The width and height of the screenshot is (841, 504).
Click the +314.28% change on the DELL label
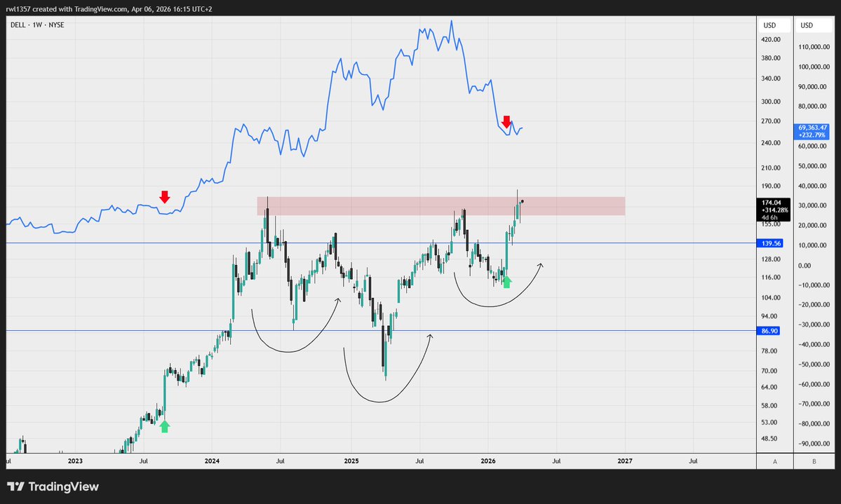click(775, 210)
